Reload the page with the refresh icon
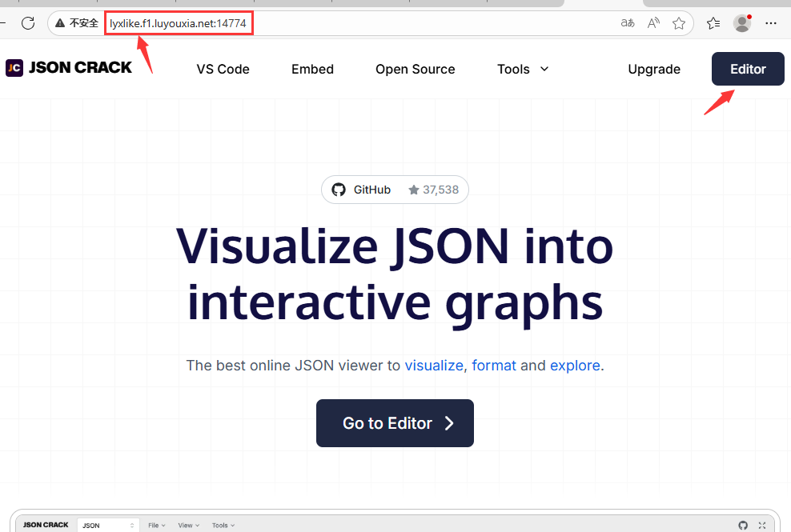This screenshot has height=532, width=791. [x=28, y=22]
